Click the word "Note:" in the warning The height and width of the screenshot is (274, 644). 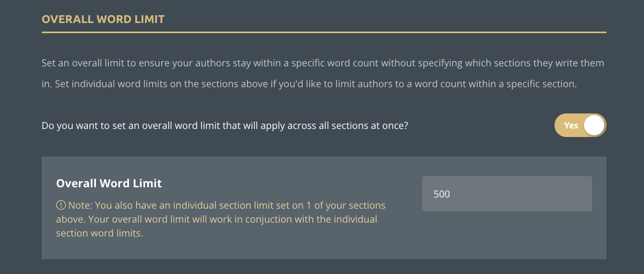80,205
